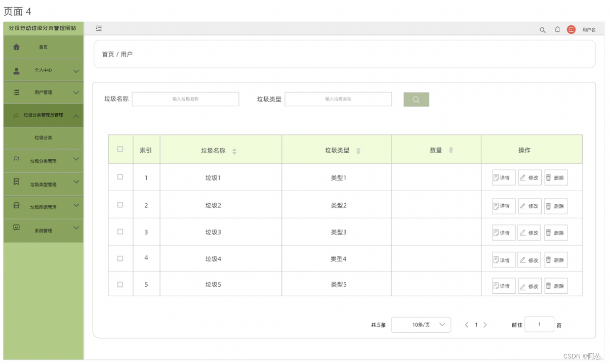Click 删除 for 垃圾4 row
Screen dimensions: 610x364
click(x=556, y=260)
